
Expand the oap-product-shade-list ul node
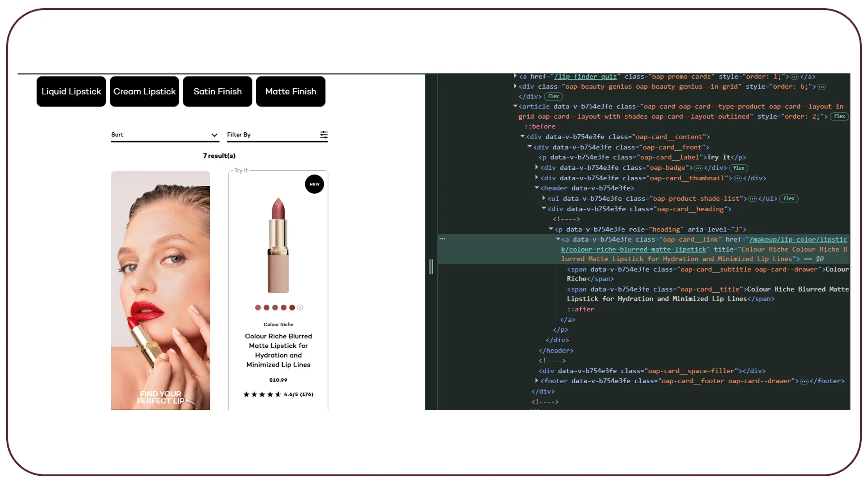[544, 198]
